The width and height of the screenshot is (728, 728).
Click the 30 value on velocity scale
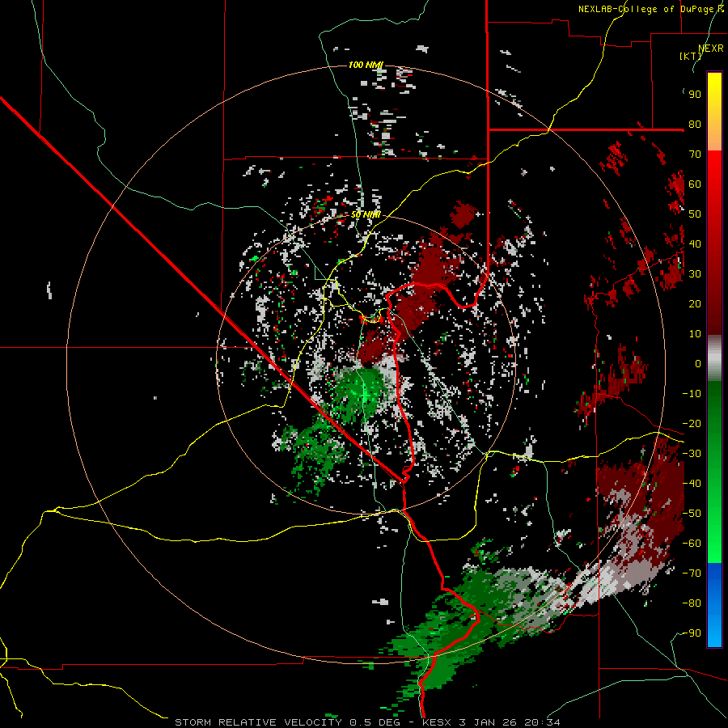(x=695, y=274)
